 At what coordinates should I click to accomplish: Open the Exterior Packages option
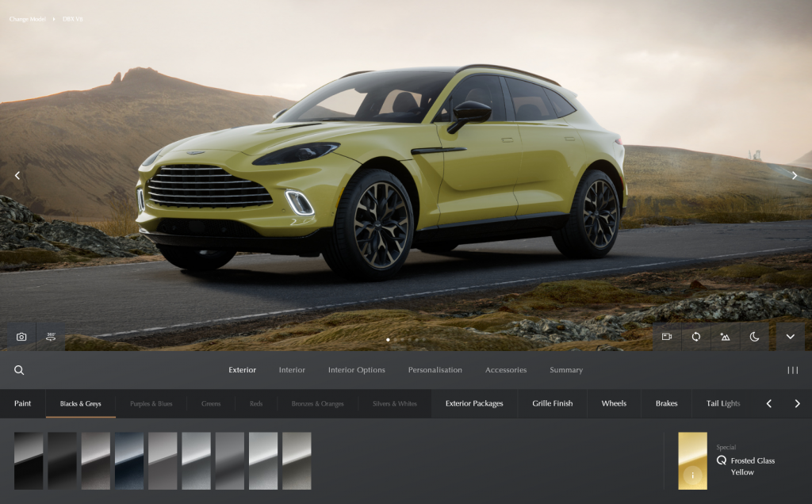[x=473, y=403]
